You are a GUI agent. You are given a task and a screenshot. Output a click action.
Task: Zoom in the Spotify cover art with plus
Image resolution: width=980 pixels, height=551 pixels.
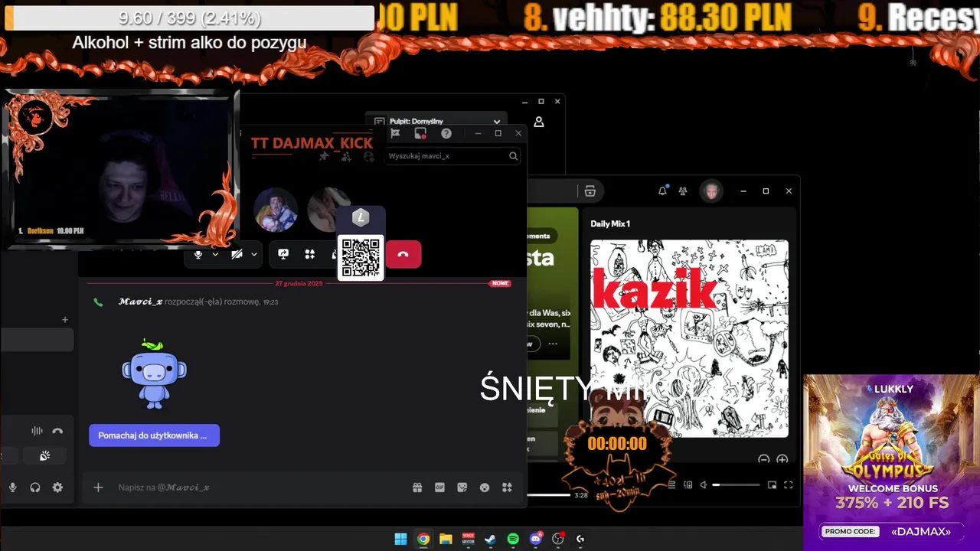coord(782,459)
